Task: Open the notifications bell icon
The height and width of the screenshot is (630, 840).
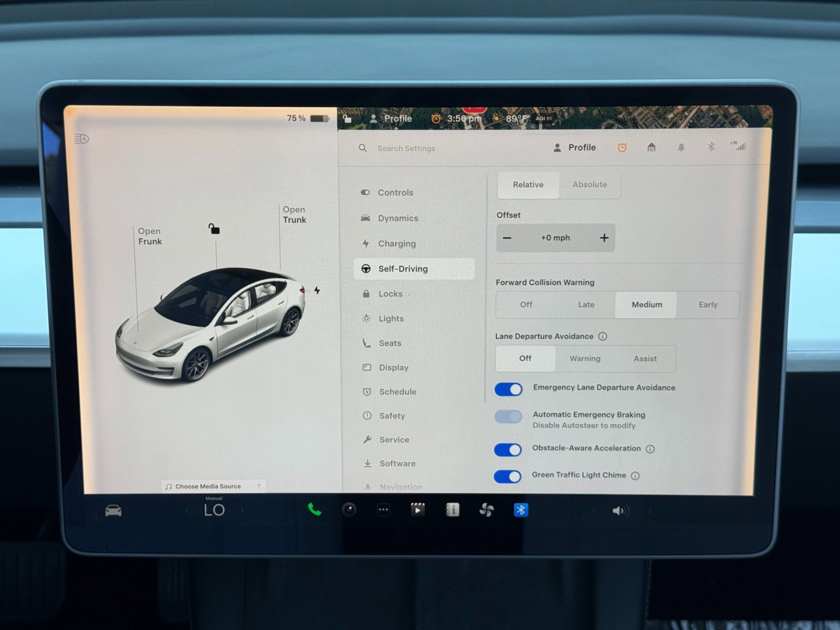Action: coord(681,148)
